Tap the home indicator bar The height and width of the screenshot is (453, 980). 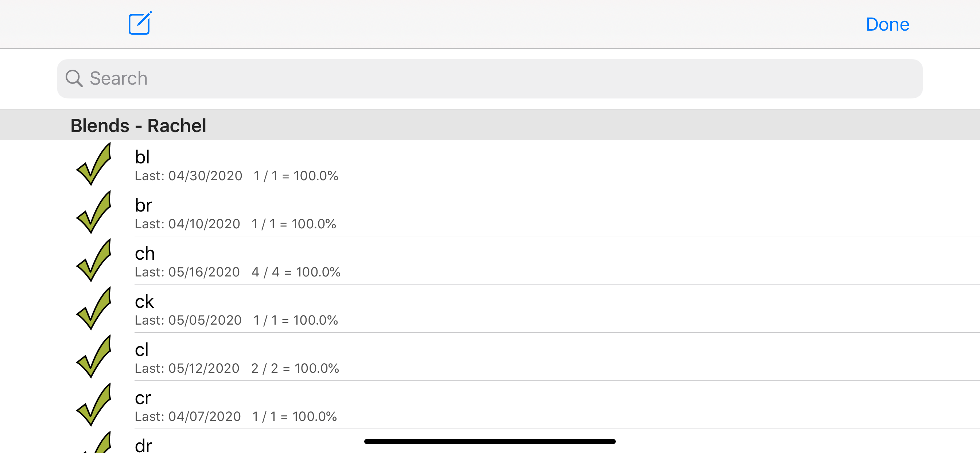click(x=490, y=441)
